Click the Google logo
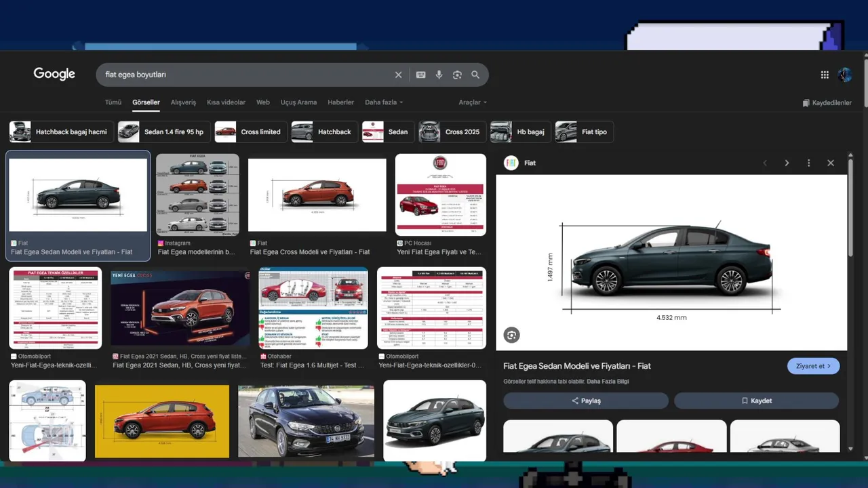 (x=54, y=74)
